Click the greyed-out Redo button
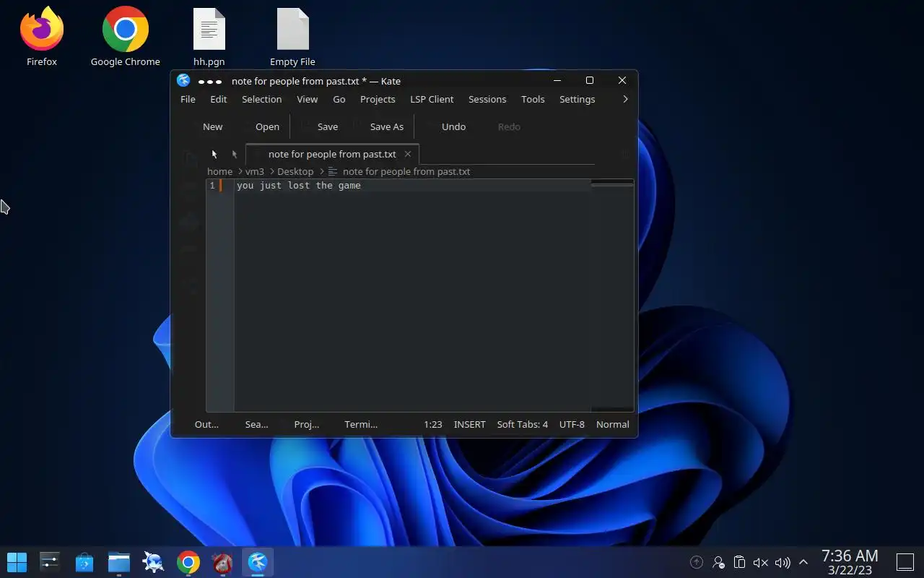Screen dimensions: 924x578 tap(509, 126)
